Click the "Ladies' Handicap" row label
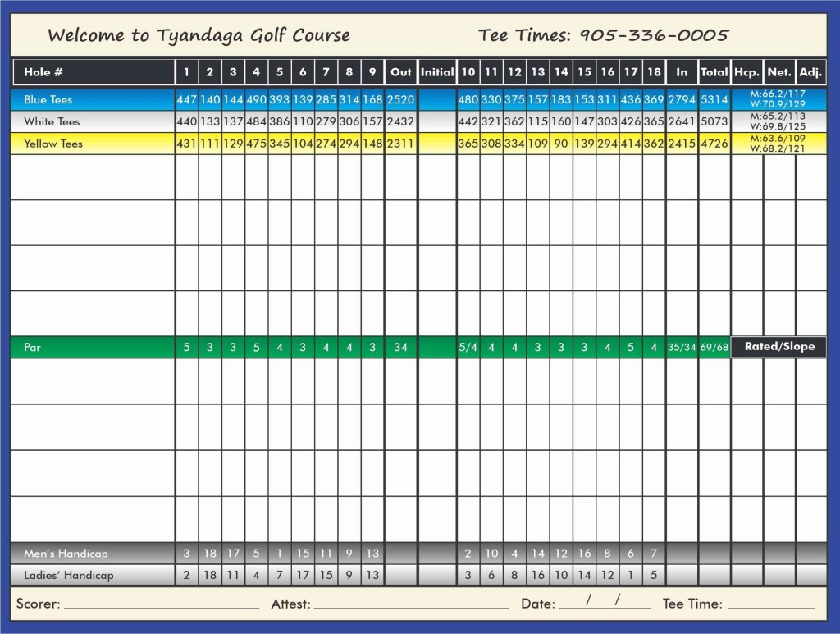Image resolution: width=840 pixels, height=634 pixels. [x=69, y=576]
